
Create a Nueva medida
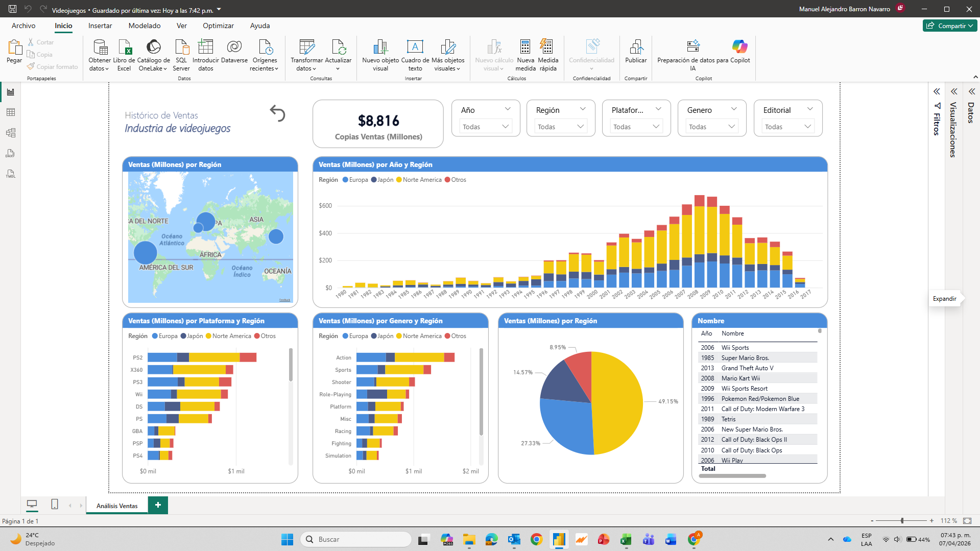coord(525,55)
